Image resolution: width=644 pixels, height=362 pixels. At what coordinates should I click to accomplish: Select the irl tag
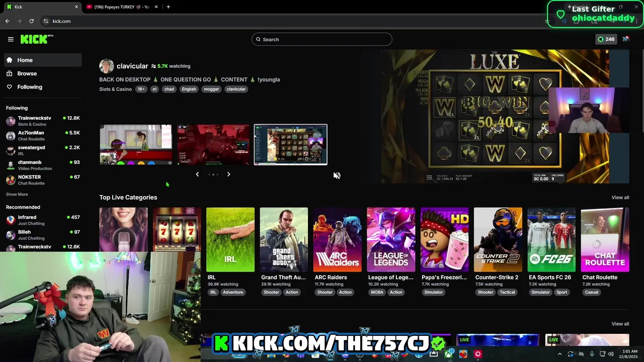154,89
